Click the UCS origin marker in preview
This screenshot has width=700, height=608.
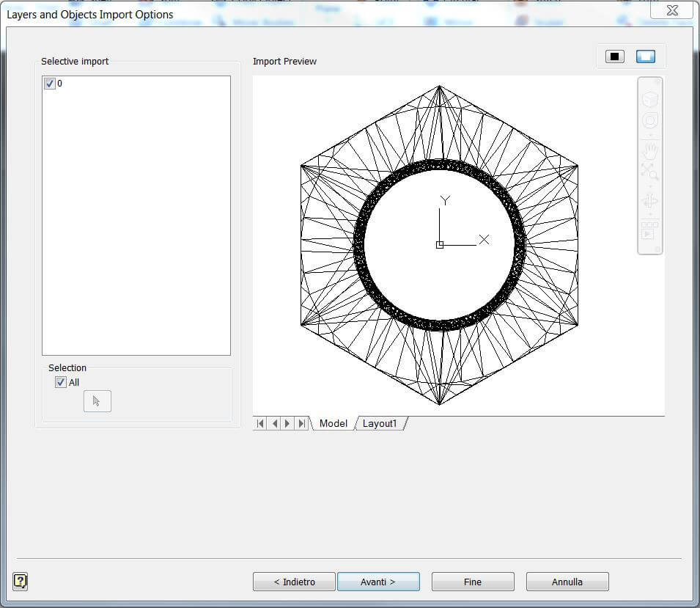coord(440,245)
